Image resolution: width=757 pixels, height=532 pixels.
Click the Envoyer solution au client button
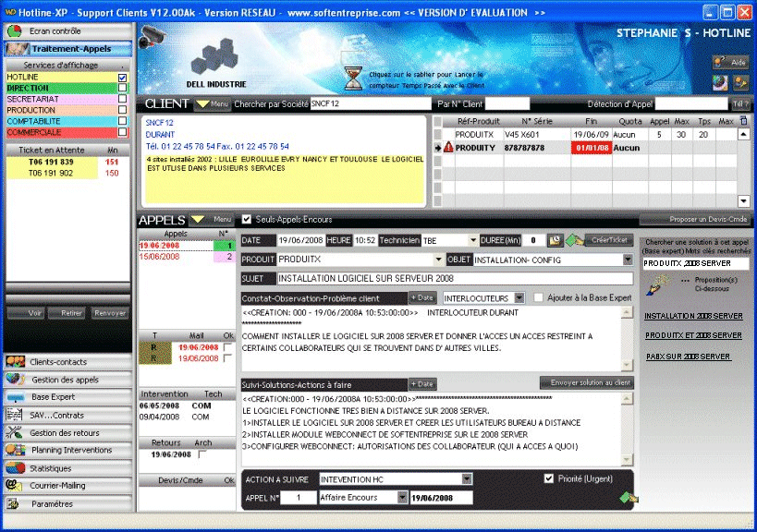click(586, 382)
